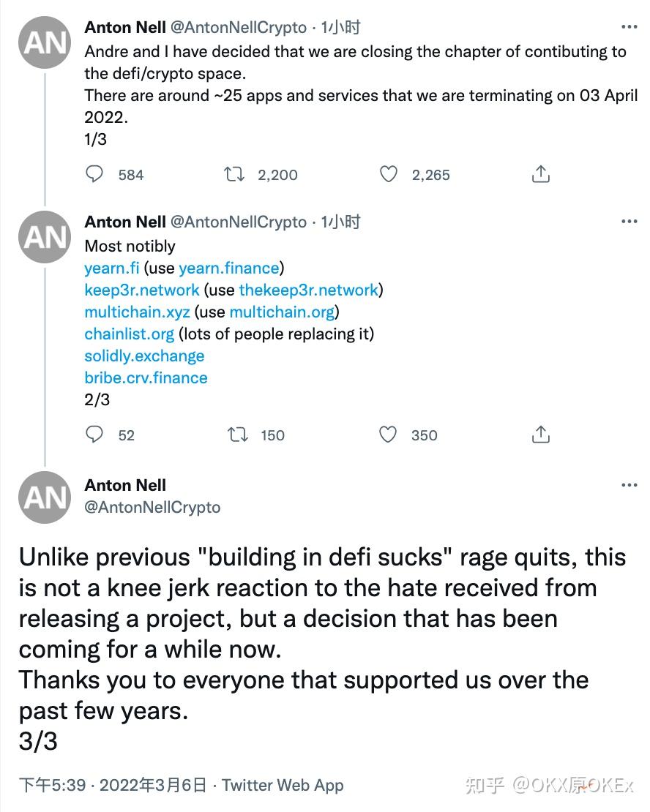Reply to the first tweet
650x812 pixels.
(x=94, y=174)
